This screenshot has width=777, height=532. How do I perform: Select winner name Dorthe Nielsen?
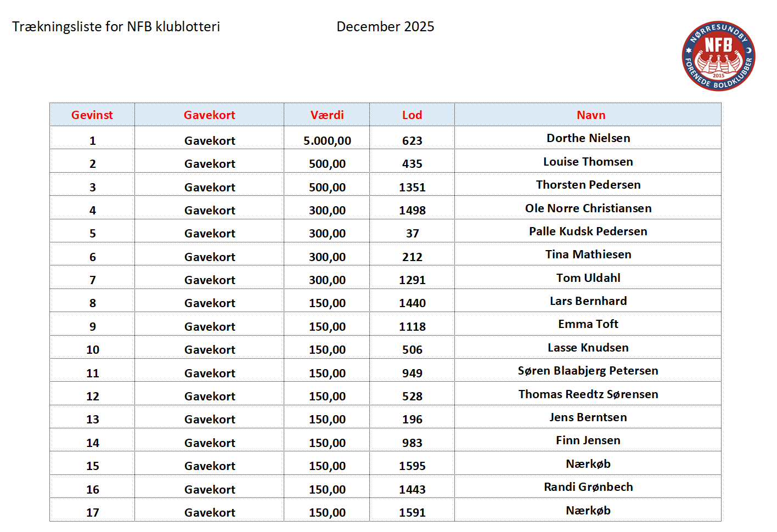click(588, 138)
